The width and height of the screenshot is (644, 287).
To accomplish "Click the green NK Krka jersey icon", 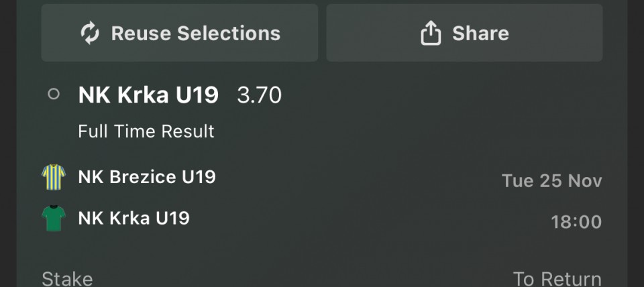I will (x=54, y=218).
